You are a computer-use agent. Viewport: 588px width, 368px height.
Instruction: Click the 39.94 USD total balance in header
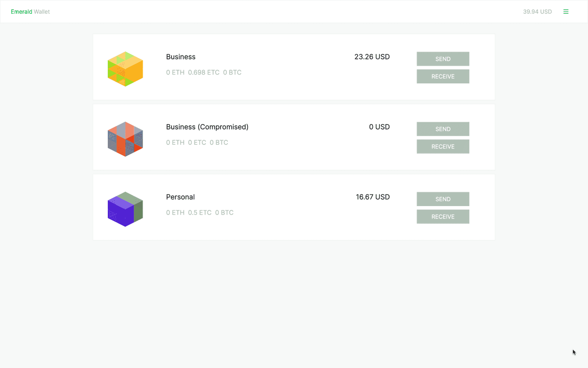pyautogui.click(x=538, y=11)
